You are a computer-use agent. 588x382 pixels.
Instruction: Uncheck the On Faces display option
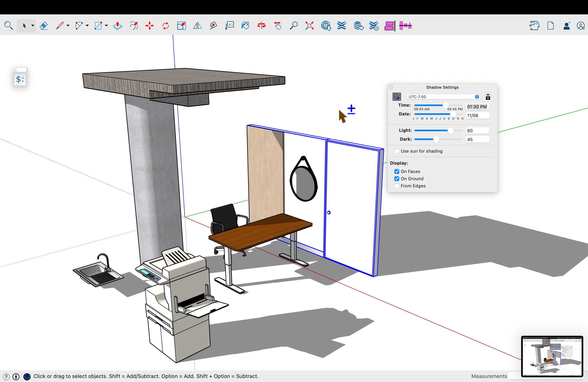coord(397,171)
